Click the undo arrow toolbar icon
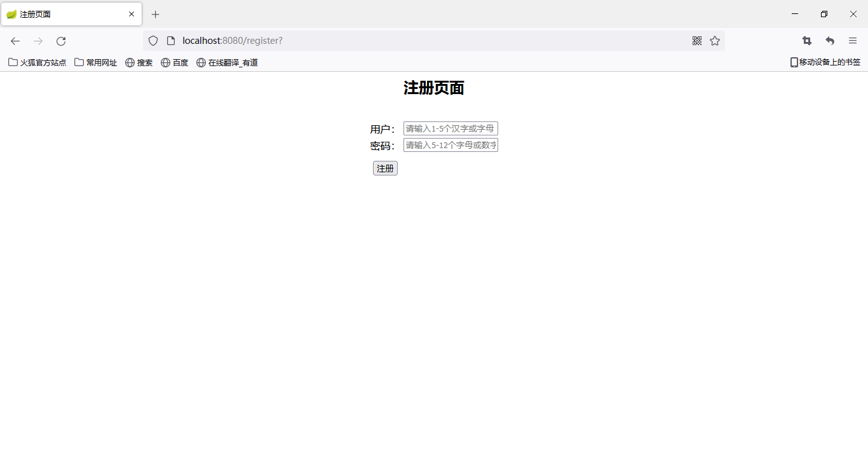 click(830, 41)
